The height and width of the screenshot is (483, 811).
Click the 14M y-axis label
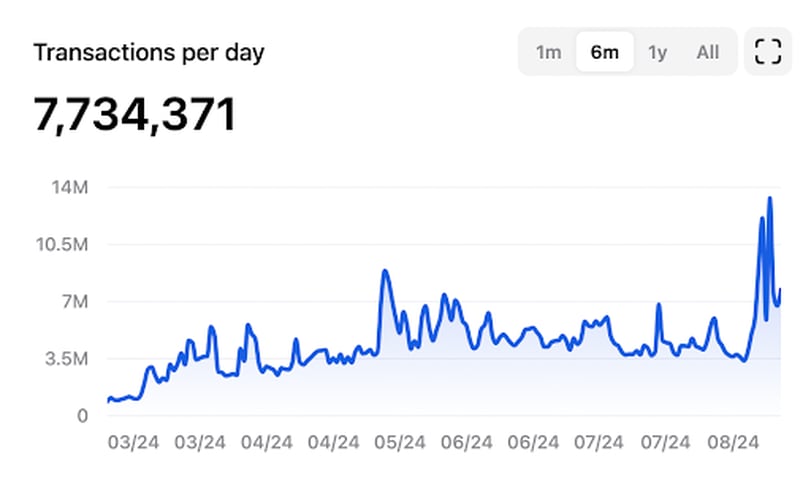pos(70,187)
